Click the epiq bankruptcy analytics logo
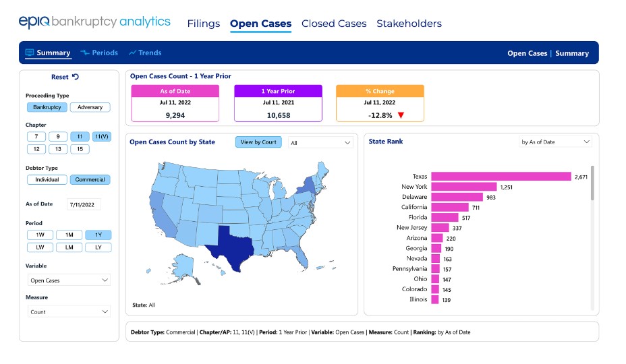Viewport: 626px width, 364px height. [94, 22]
